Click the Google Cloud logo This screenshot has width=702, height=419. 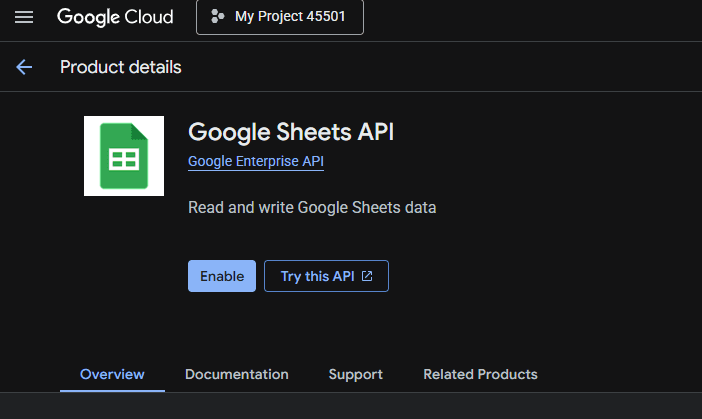[x=115, y=17]
